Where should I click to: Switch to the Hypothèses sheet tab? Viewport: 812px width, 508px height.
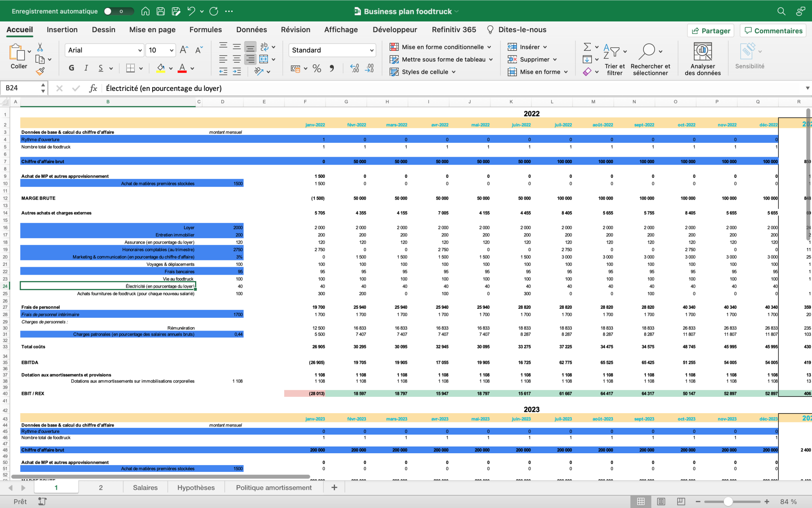click(196, 487)
